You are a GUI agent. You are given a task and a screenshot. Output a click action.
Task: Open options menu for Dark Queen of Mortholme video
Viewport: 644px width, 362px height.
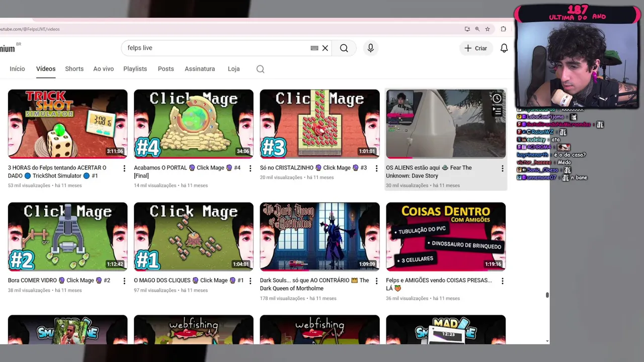click(x=376, y=281)
